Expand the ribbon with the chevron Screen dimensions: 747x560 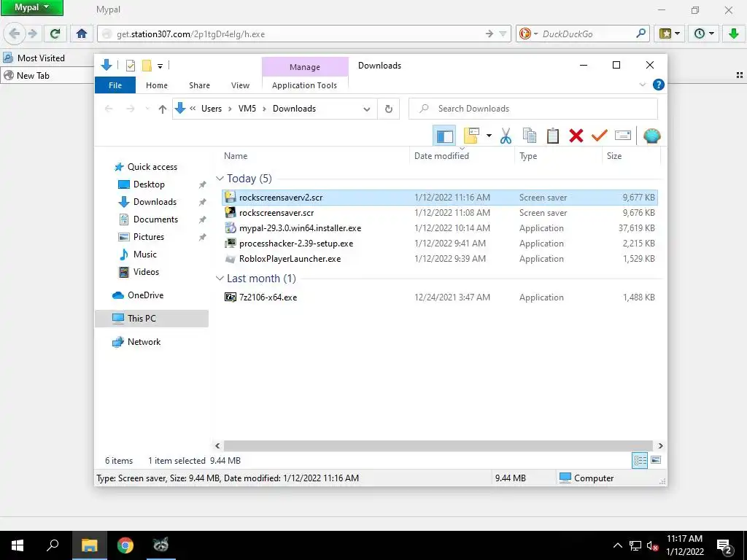click(642, 85)
